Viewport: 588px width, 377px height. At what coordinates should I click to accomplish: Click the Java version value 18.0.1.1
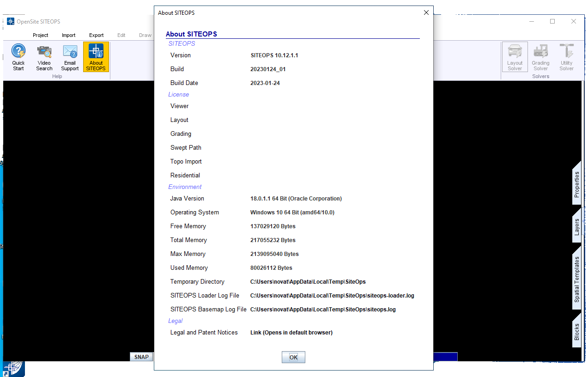[x=296, y=198]
